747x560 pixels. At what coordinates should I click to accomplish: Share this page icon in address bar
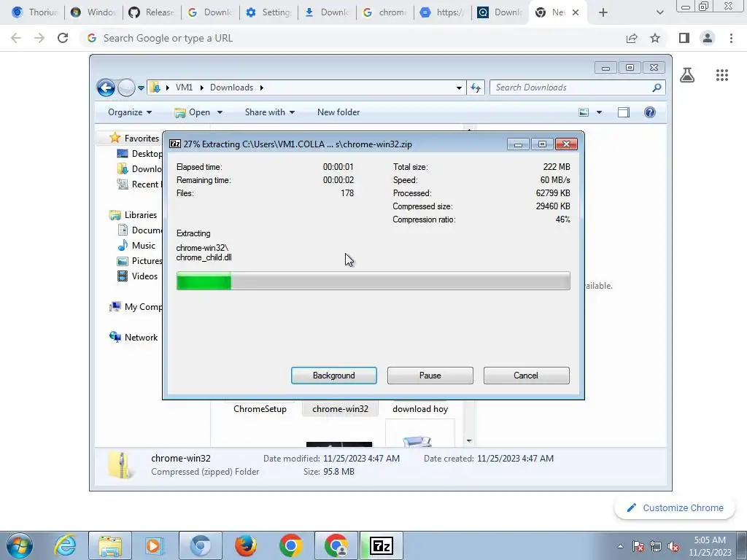pyautogui.click(x=632, y=38)
